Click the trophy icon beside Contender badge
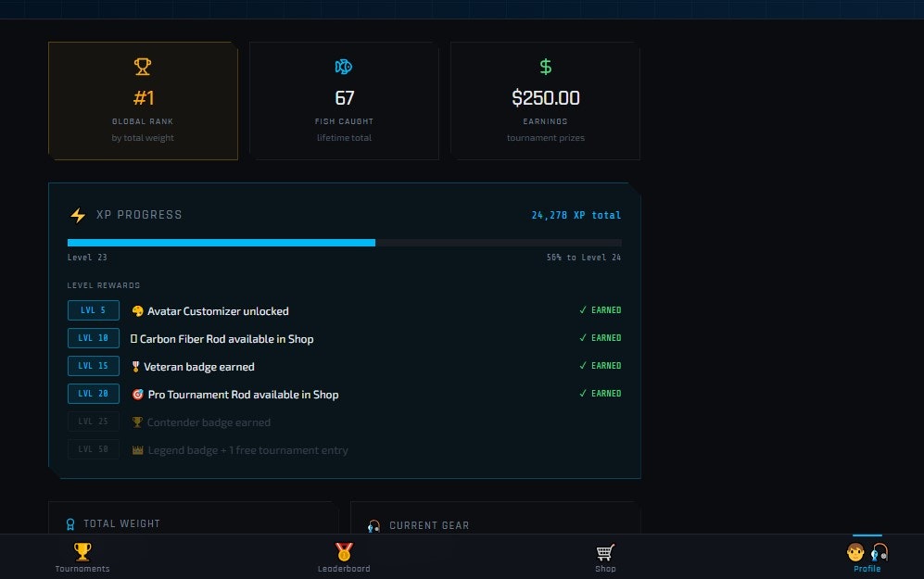The height and width of the screenshot is (579, 924). [x=137, y=422]
